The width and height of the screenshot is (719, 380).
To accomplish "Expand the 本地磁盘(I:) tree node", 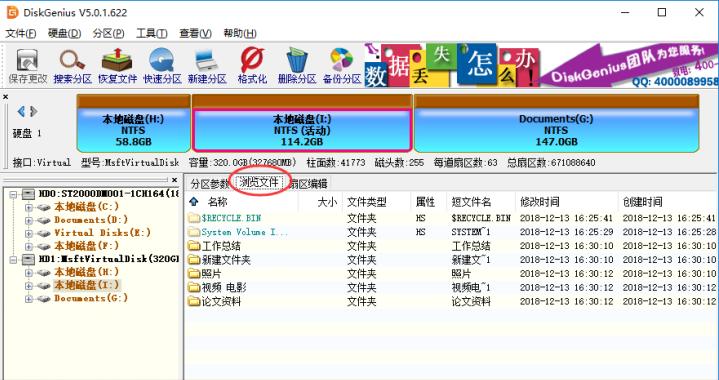I will pyautogui.click(x=29, y=286).
